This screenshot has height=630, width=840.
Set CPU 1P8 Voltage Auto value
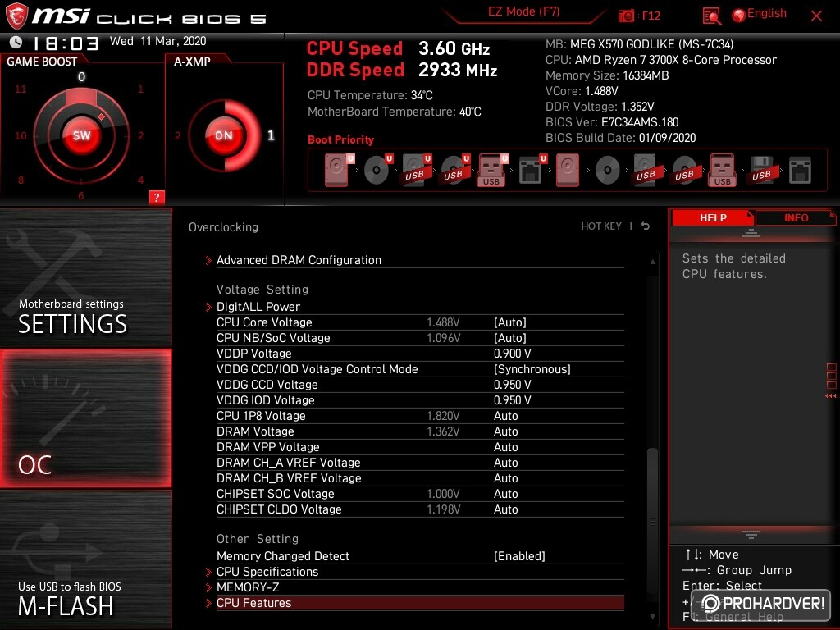(505, 416)
